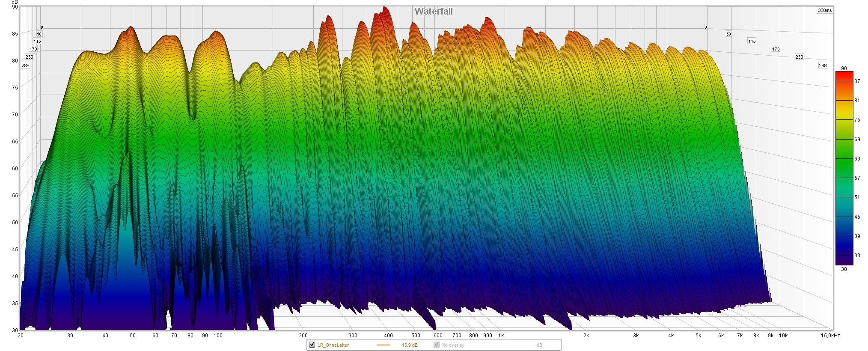Image resolution: width=868 pixels, height=351 pixels.
Task: Toggle the No overlay checkbox
Action: point(437,345)
